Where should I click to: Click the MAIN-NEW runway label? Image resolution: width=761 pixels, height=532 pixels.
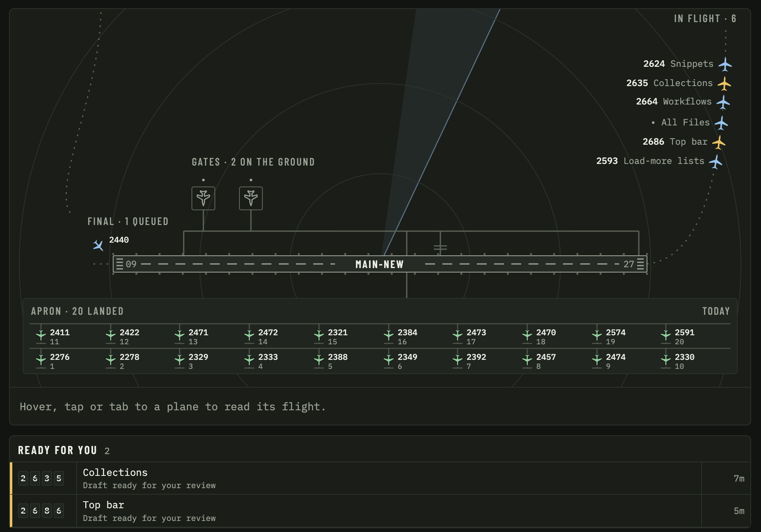pyautogui.click(x=380, y=264)
